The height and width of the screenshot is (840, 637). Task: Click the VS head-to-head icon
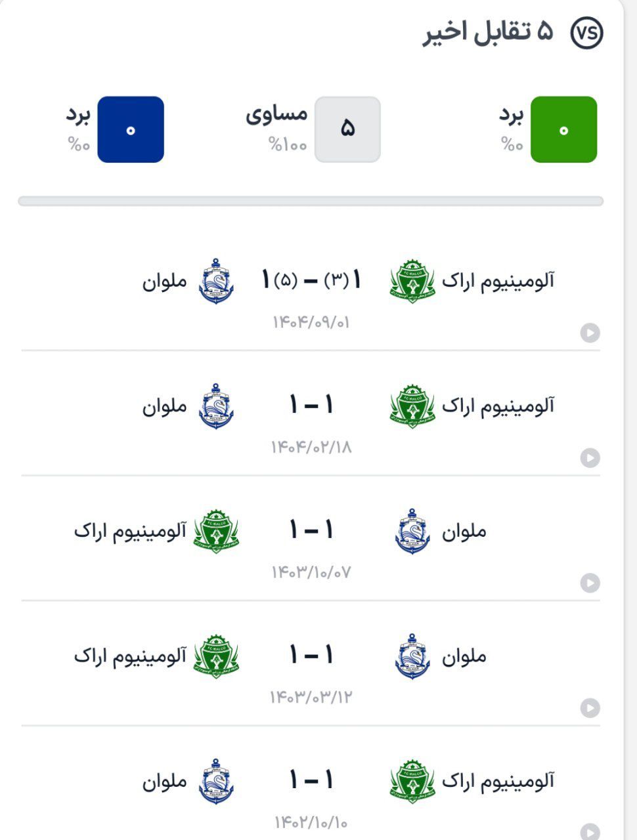coord(586,33)
